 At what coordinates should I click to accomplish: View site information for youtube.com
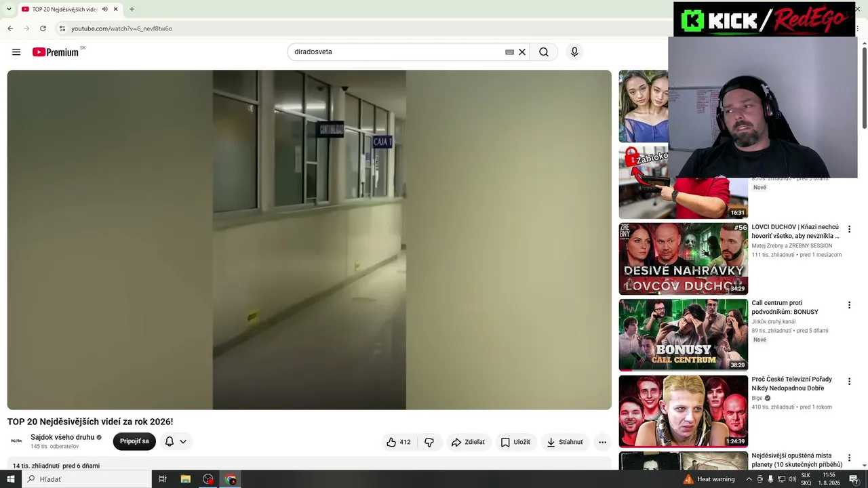(62, 28)
